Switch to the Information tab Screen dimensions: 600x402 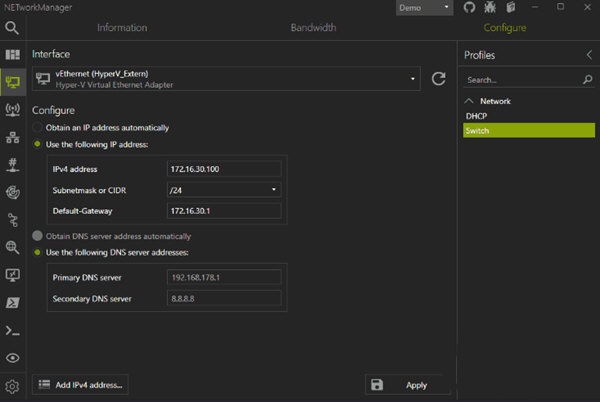pyautogui.click(x=122, y=28)
